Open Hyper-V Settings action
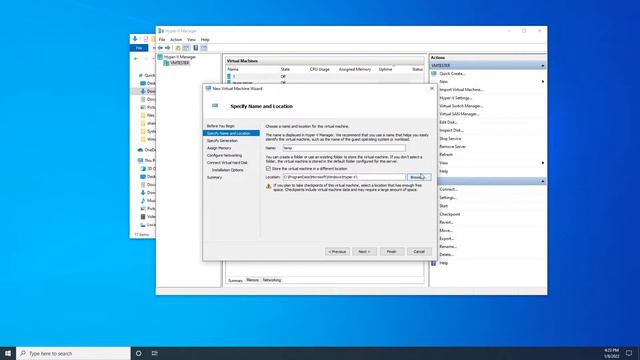The image size is (640, 360). [x=456, y=98]
